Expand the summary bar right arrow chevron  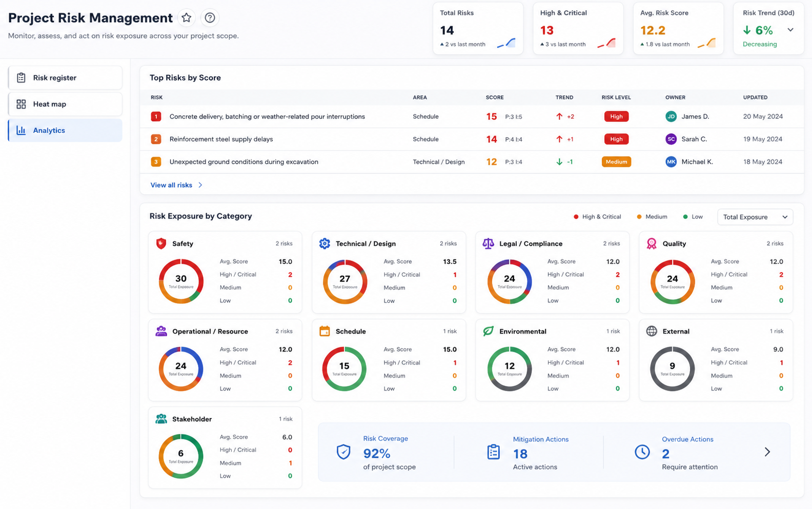767,452
